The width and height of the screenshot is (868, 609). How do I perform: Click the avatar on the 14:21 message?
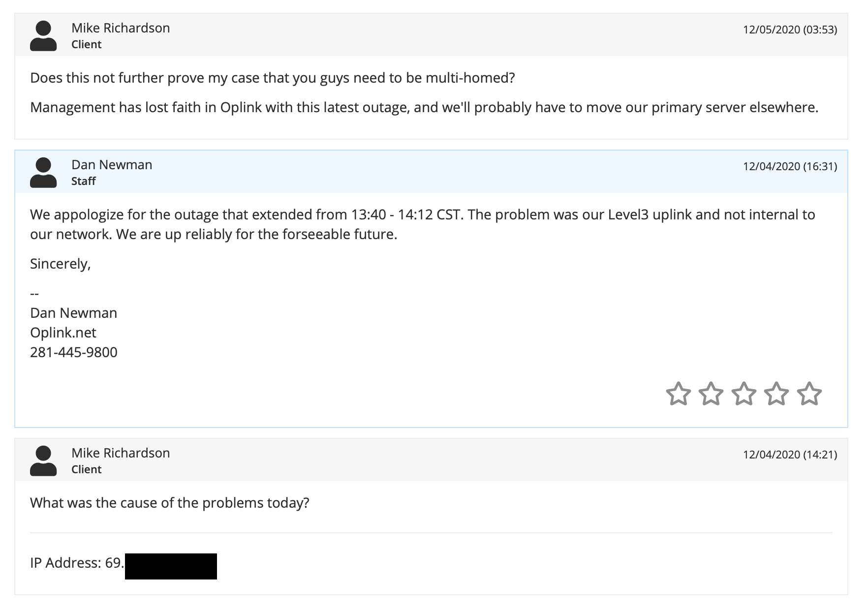[43, 460]
